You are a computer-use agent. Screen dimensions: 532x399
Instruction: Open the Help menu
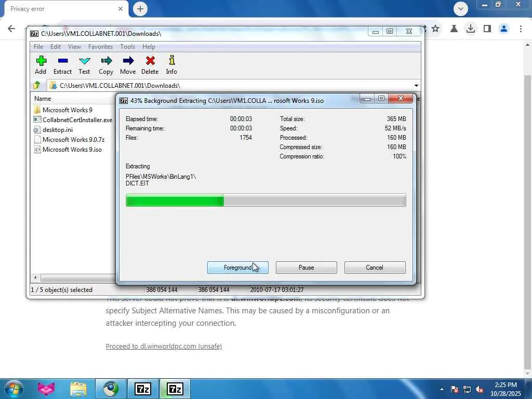point(149,46)
